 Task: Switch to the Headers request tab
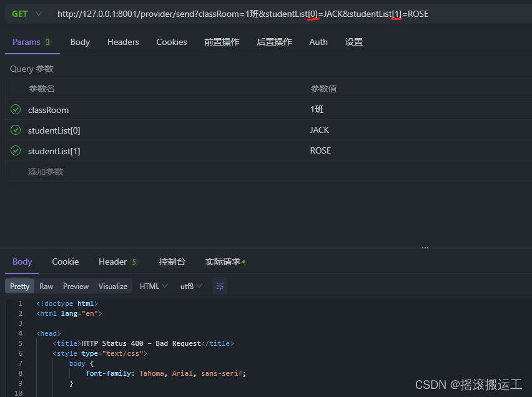pyautogui.click(x=122, y=42)
